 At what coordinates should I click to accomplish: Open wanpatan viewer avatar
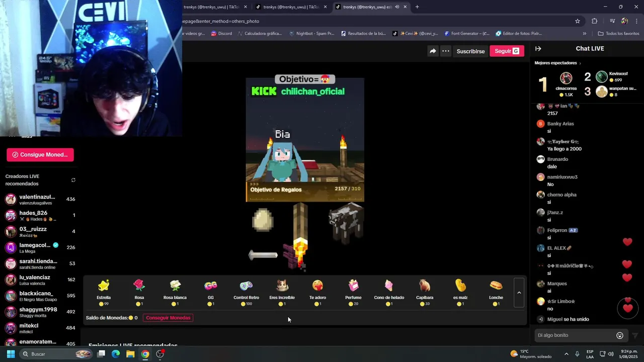[602, 92]
